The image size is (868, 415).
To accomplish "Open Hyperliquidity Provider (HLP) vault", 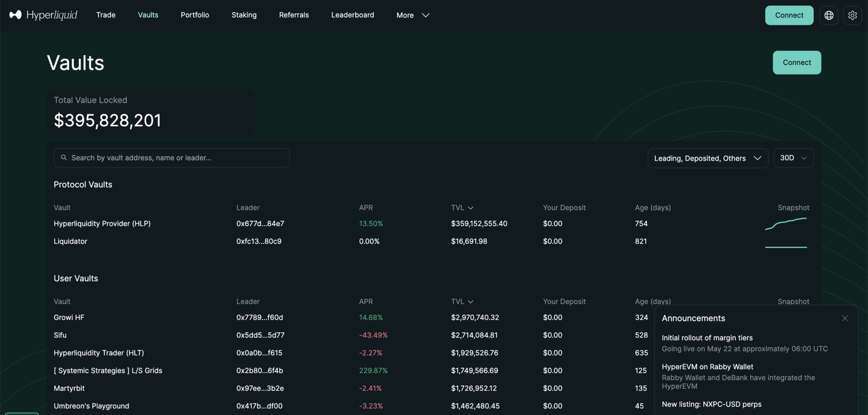I will 102,223.
